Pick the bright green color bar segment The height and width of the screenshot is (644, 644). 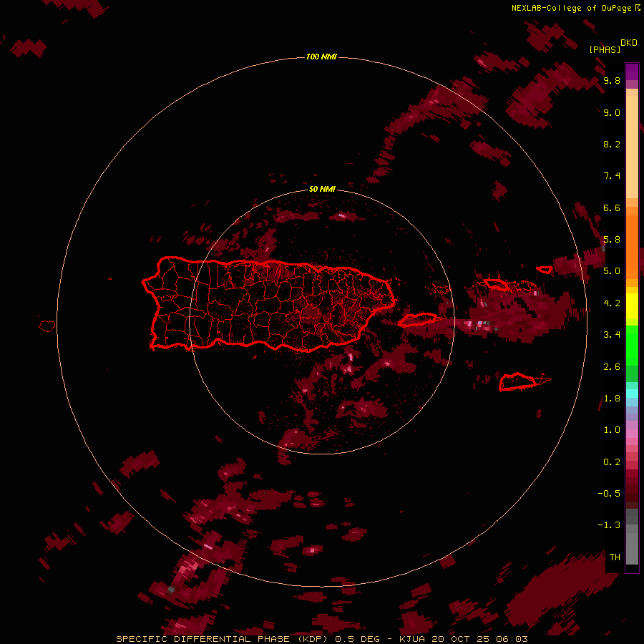coord(632,346)
